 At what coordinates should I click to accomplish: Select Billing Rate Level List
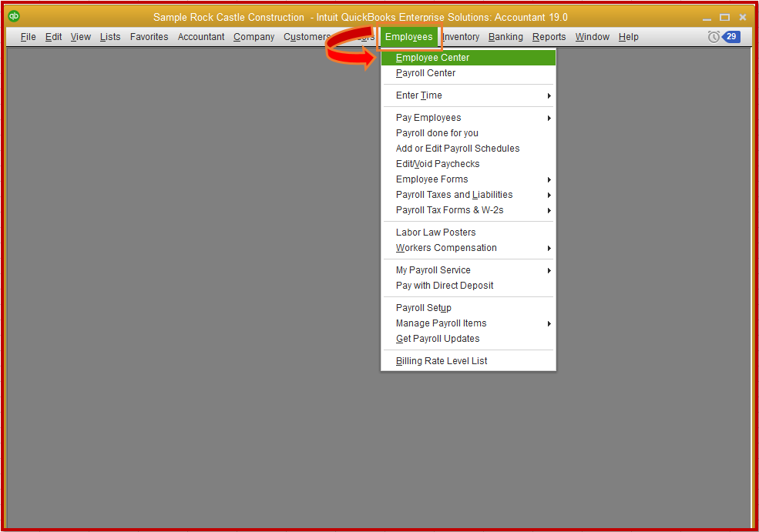tap(468, 361)
